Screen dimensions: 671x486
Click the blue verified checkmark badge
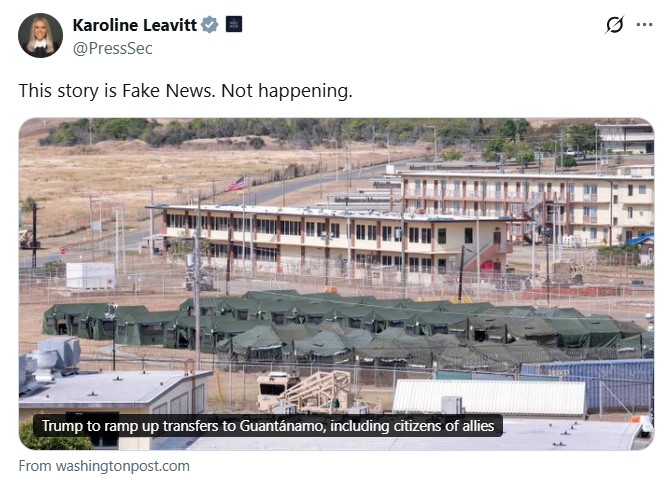(210, 24)
